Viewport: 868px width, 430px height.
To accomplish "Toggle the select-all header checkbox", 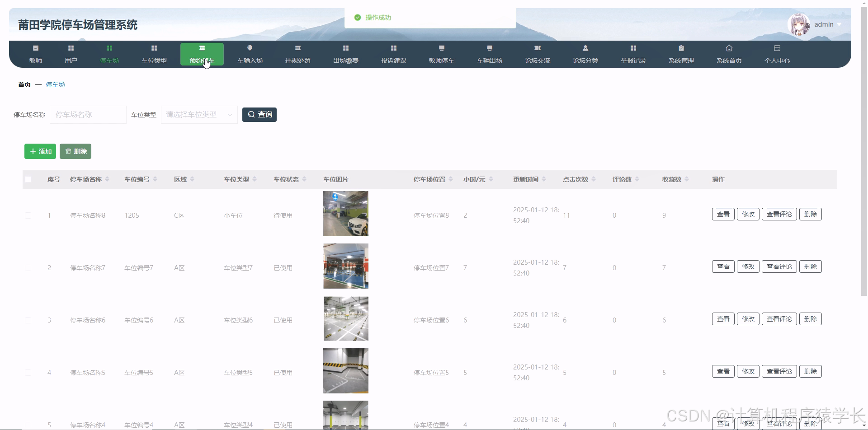I will pos(28,179).
